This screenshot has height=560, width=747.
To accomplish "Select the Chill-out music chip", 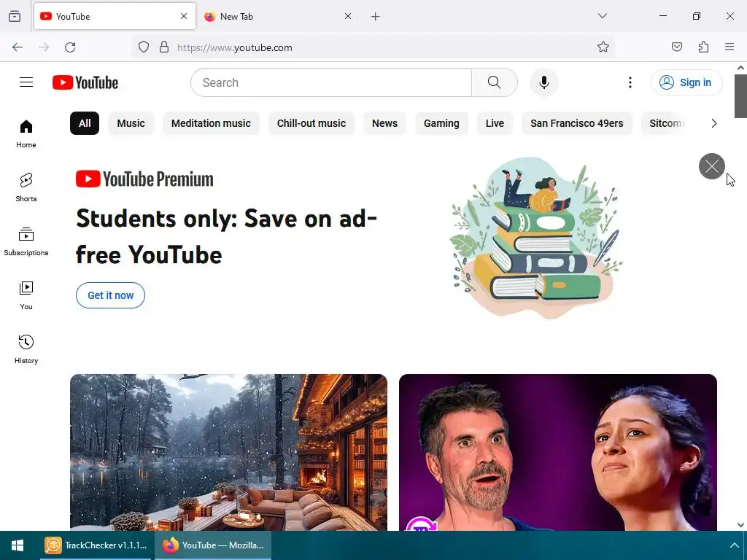I will pyautogui.click(x=311, y=123).
